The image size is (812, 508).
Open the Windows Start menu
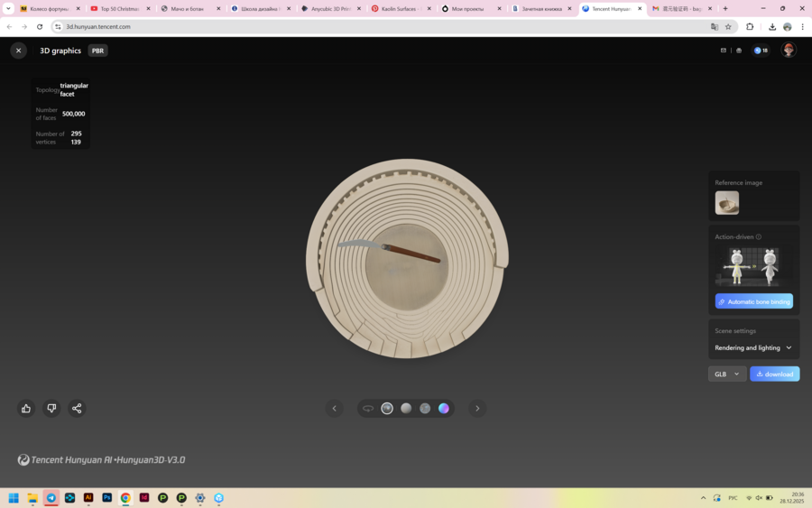pyautogui.click(x=14, y=498)
